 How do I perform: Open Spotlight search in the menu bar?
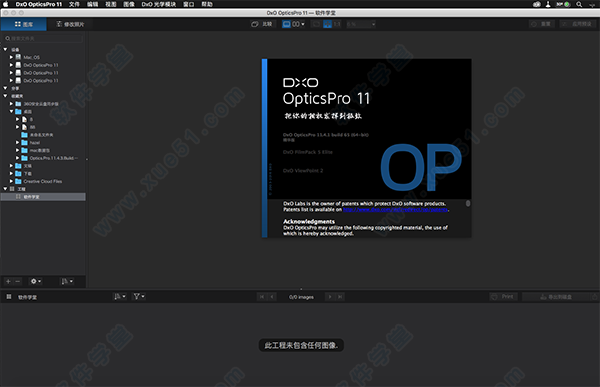tap(579, 4)
